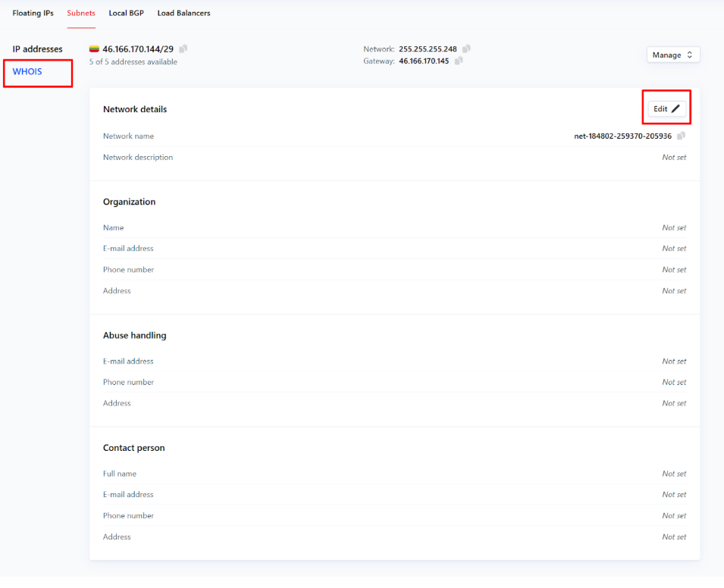Image resolution: width=724 pixels, height=588 pixels.
Task: Copy the subnet address 46.166.170.144/29
Action: point(183,49)
